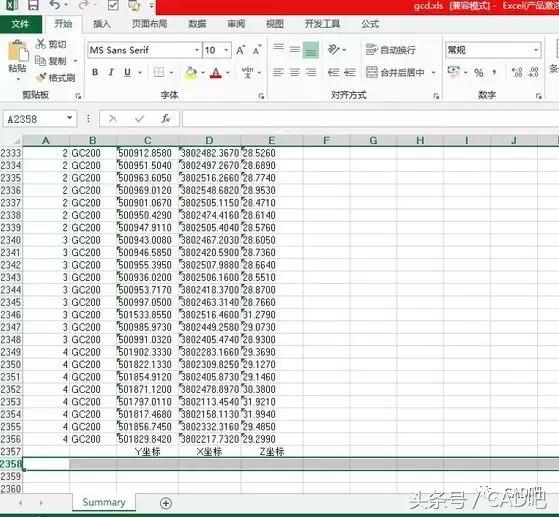This screenshot has width=559, height=517.
Task: Click the Save icon in quick access toolbar
Action: (33, 5)
